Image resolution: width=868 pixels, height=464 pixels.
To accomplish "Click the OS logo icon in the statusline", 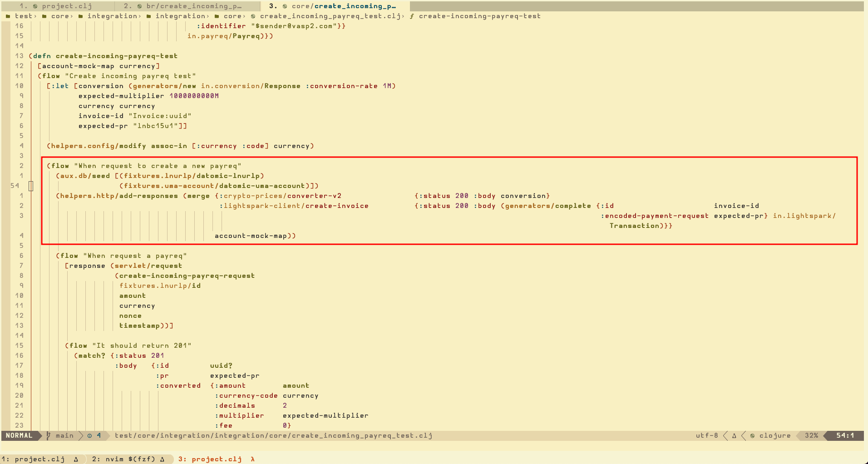I will (734, 436).
